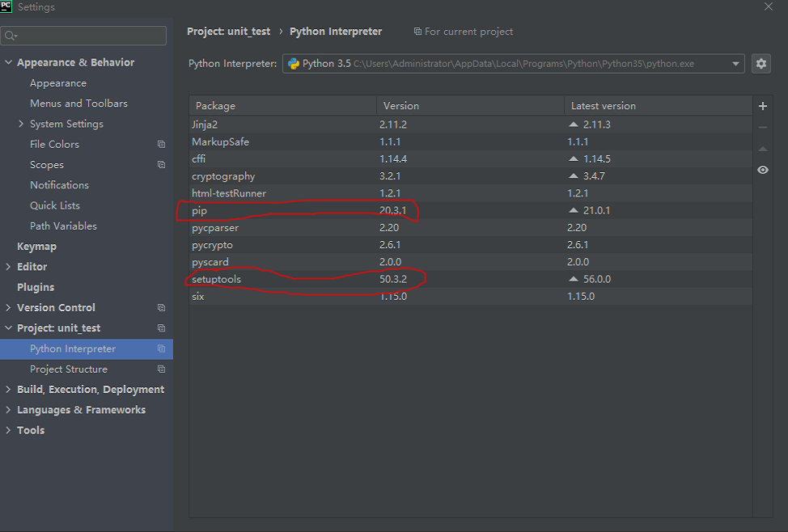Click the upgrade arrow next to cryptography 3.4.7
The width and height of the screenshot is (788, 532).
click(x=574, y=175)
